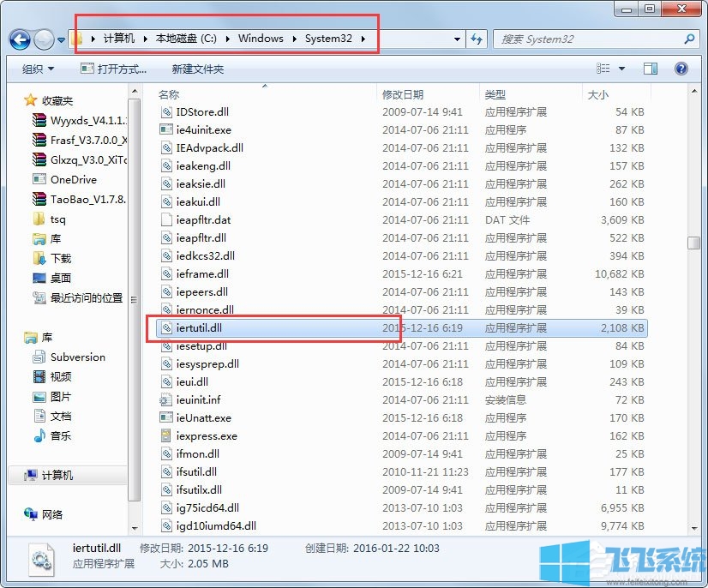Click the back navigation arrow button
The width and height of the screenshot is (708, 588).
click(21, 39)
